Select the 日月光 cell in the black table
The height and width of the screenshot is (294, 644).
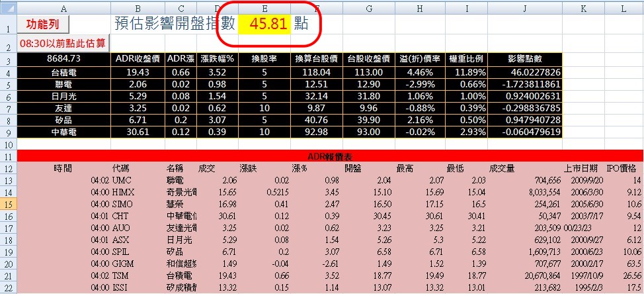tap(63, 97)
